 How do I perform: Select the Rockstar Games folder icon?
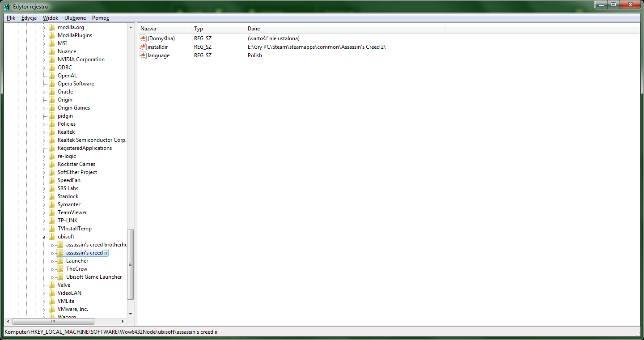[52, 164]
